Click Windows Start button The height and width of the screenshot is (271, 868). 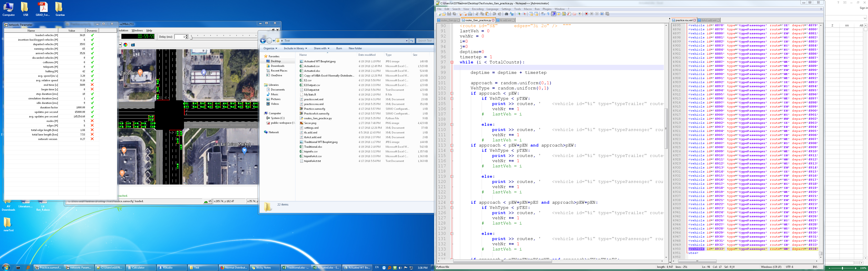6,267
